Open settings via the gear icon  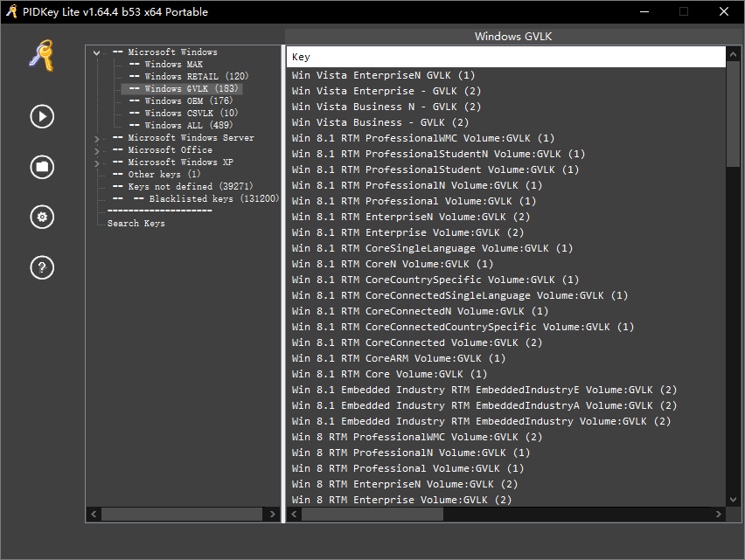click(x=42, y=218)
